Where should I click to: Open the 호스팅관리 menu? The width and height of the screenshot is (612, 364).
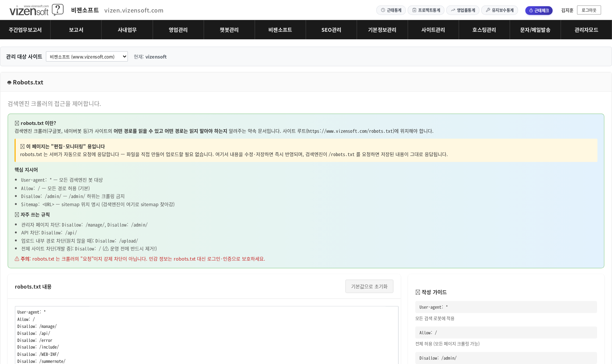click(484, 30)
